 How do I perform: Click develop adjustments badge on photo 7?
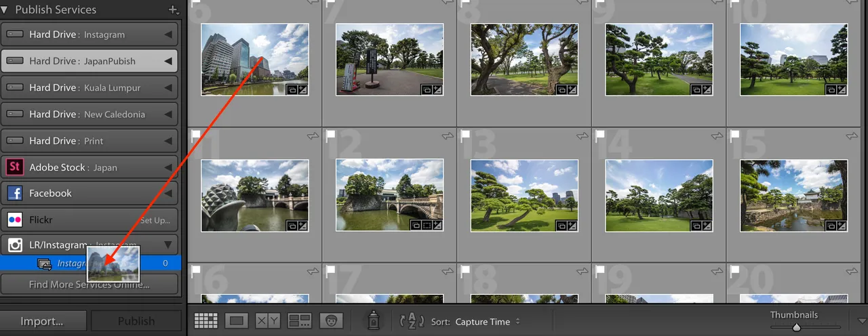437,89
